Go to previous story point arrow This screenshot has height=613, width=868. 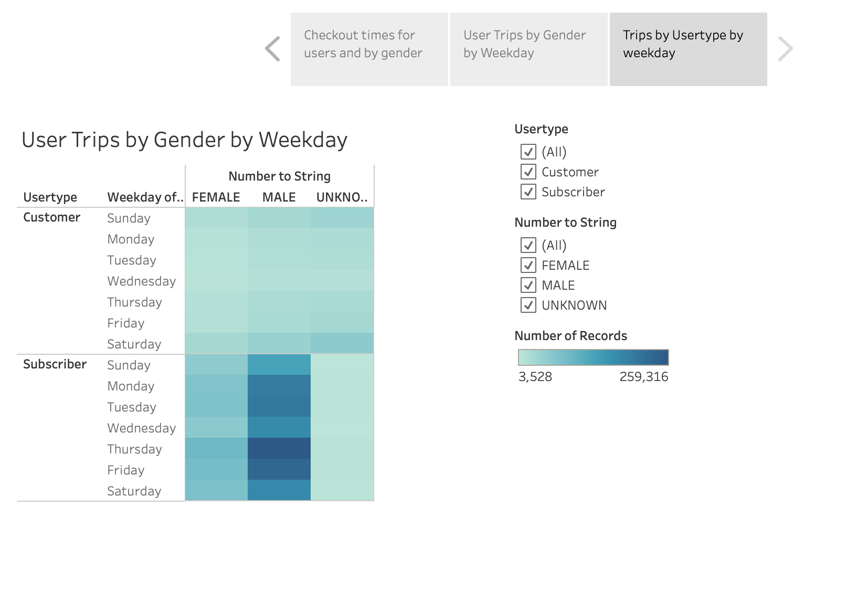pos(273,49)
